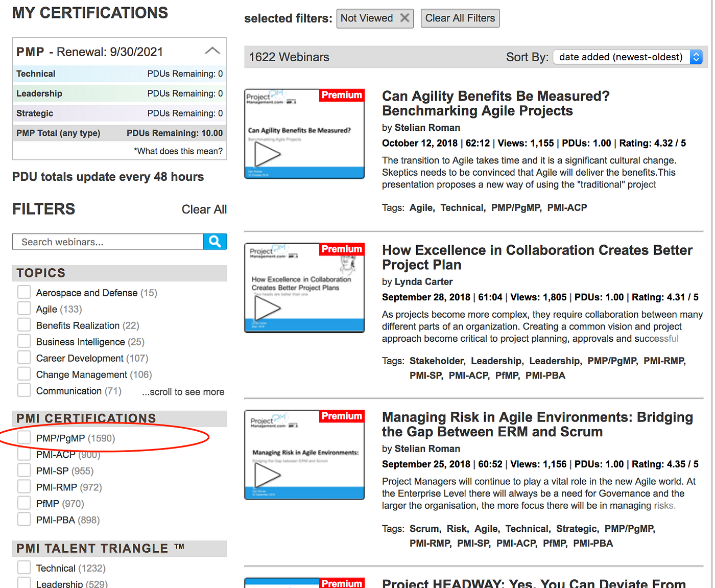Check the PMI-ACP certification checkbox

click(x=24, y=454)
